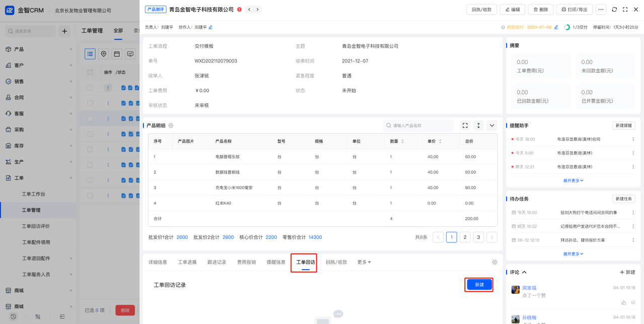Expand more reminders via 展开更多 in 提醒助手
The height and width of the screenshot is (324, 644).
[x=573, y=180]
